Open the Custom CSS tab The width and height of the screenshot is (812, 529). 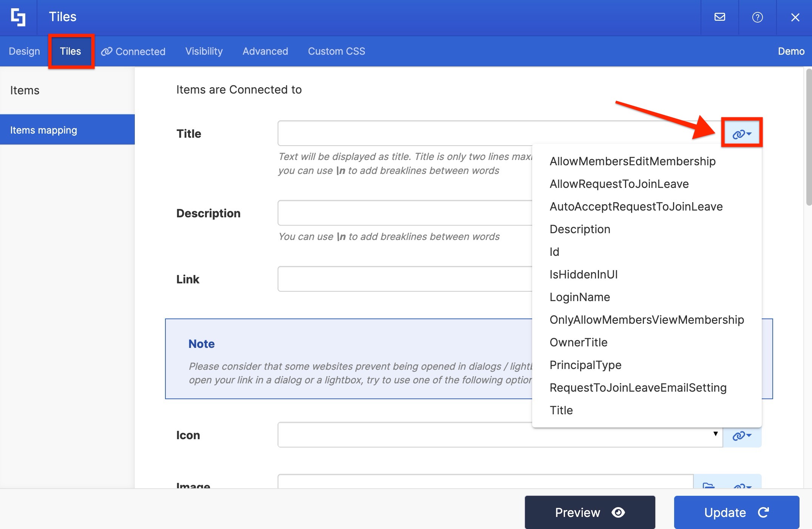[336, 51]
